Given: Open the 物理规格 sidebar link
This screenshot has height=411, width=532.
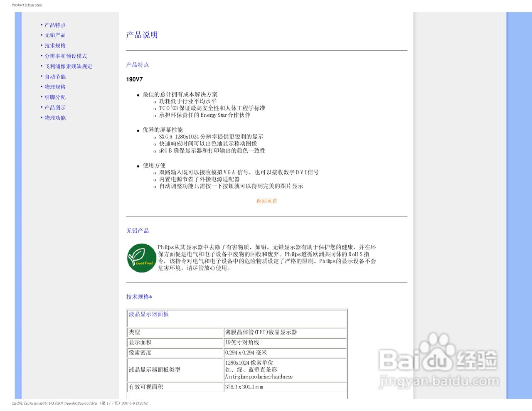Looking at the screenshot, I should 54,87.
